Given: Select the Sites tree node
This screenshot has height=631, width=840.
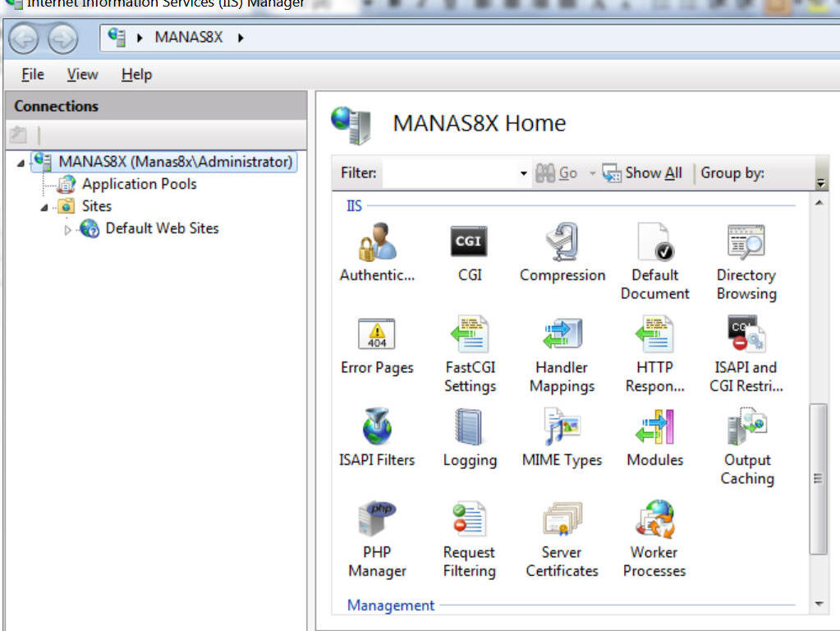Looking at the screenshot, I should (96, 206).
